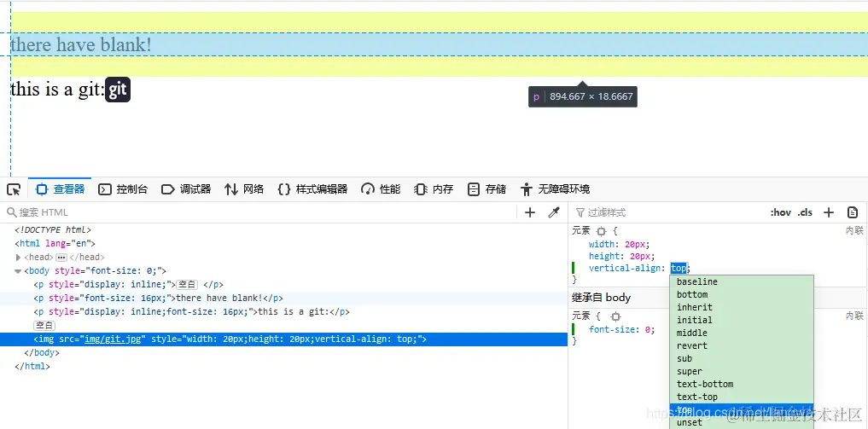Image resolution: width=868 pixels, height=429 pixels.
Task: Expand the collapsed head element
Action: [18, 257]
